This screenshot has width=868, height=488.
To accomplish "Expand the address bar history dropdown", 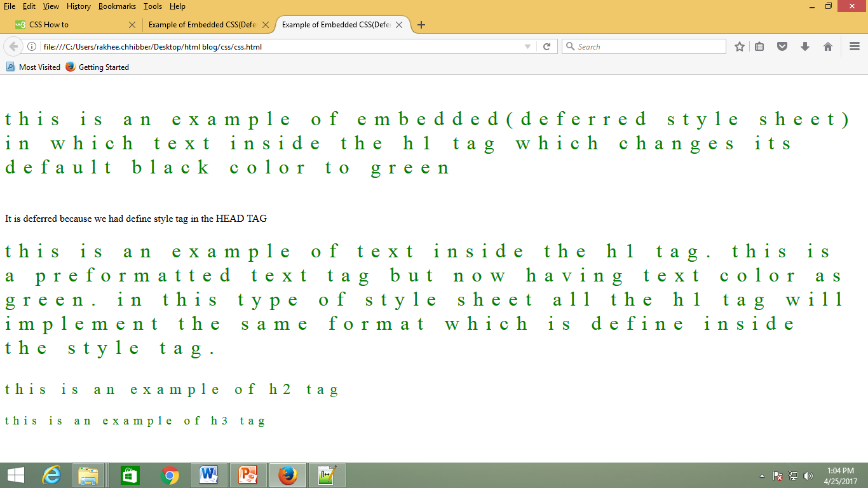I will click(527, 46).
